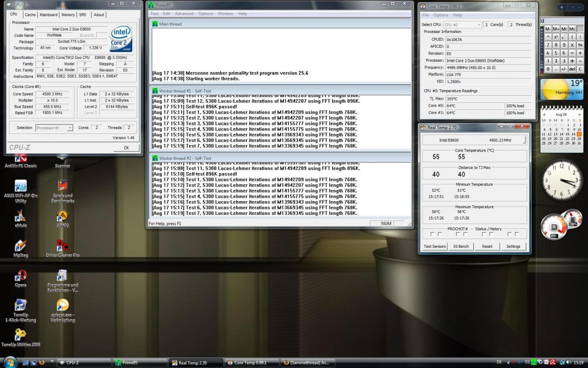Click the calculator gadget display field
The height and width of the screenshot is (368, 588).
tap(562, 20)
